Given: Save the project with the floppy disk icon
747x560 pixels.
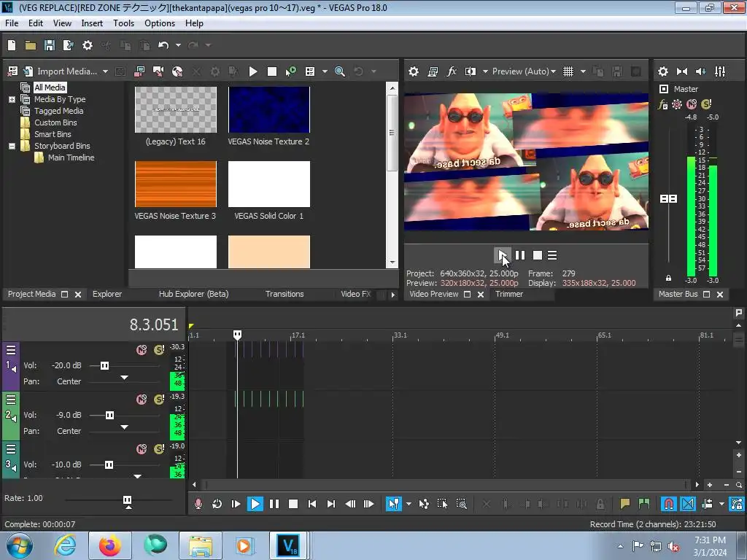Looking at the screenshot, I should [50, 45].
